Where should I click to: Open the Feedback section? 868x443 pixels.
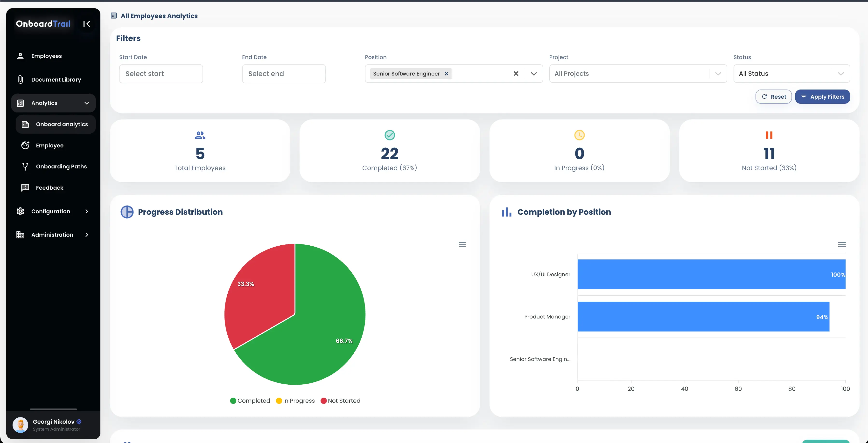coord(49,188)
